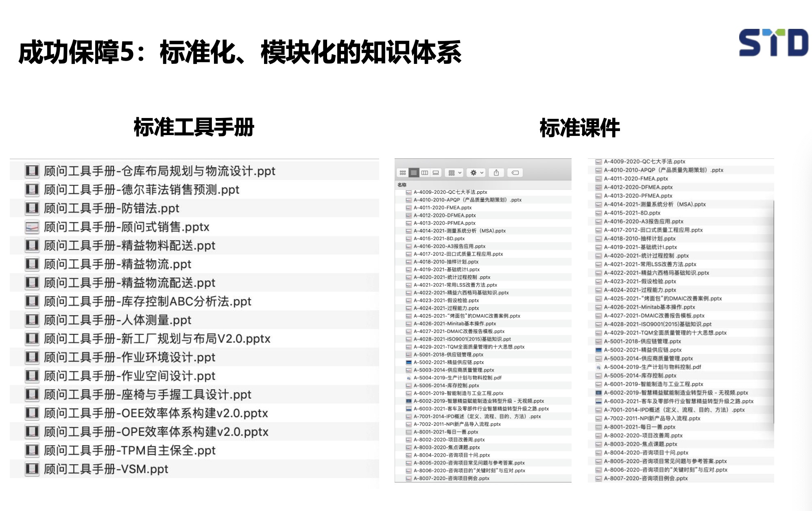Select A-6001-2019-智能制造与工业工程.pptx in the Finder window with toolbar
Image resolution: width=812 pixels, height=511 pixels.
pos(458,393)
